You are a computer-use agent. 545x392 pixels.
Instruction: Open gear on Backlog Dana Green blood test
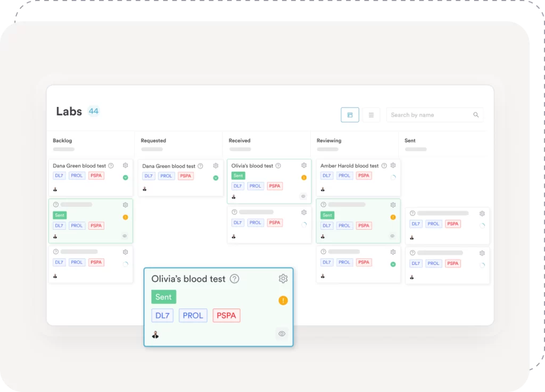point(126,165)
